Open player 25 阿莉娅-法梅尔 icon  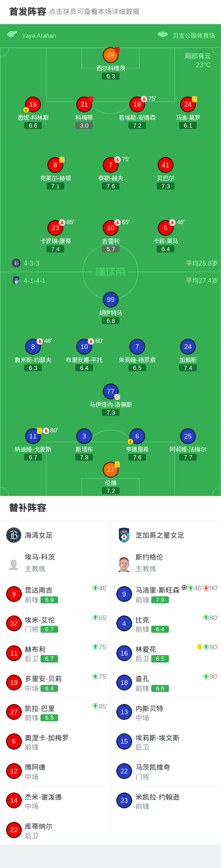coord(188,436)
